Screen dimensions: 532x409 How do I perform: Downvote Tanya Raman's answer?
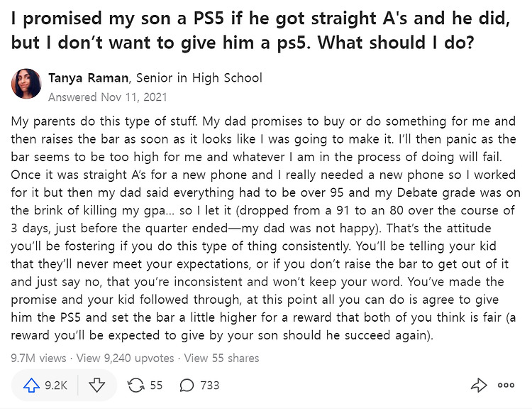97,386
